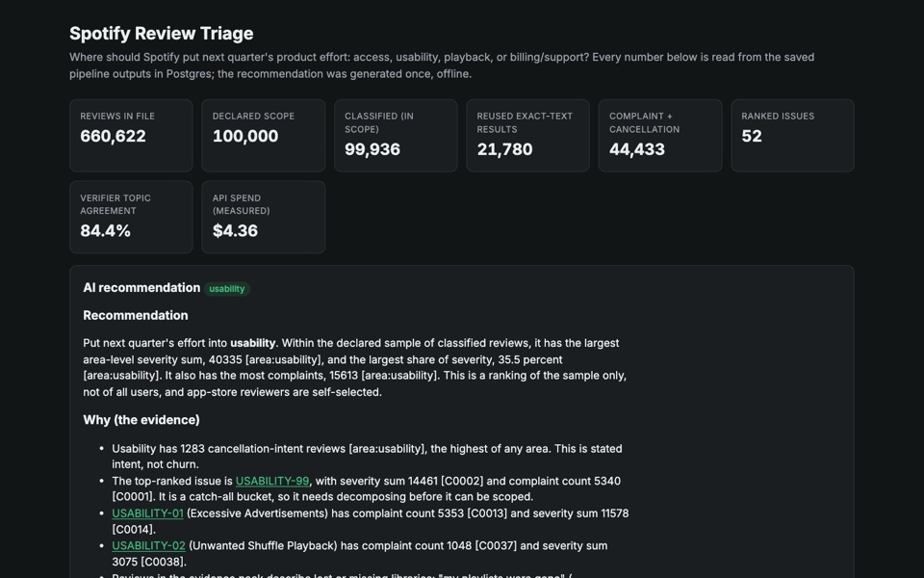
Task: Click the 1283 cancellation-intent reviews bullet
Action: click(x=367, y=457)
